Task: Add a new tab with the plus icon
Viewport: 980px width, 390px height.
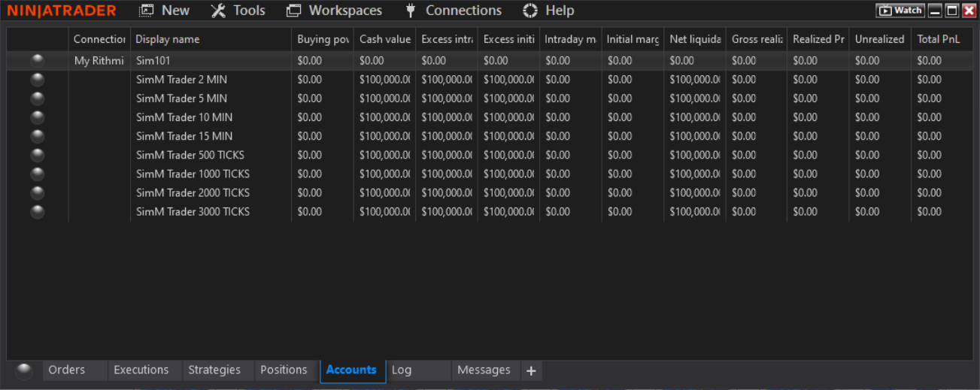Action: tap(531, 370)
